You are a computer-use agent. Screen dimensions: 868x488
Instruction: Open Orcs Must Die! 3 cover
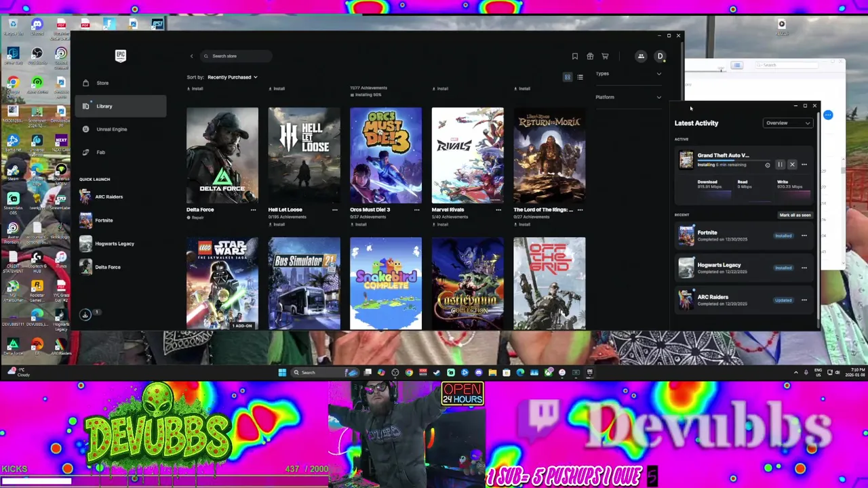click(x=386, y=155)
